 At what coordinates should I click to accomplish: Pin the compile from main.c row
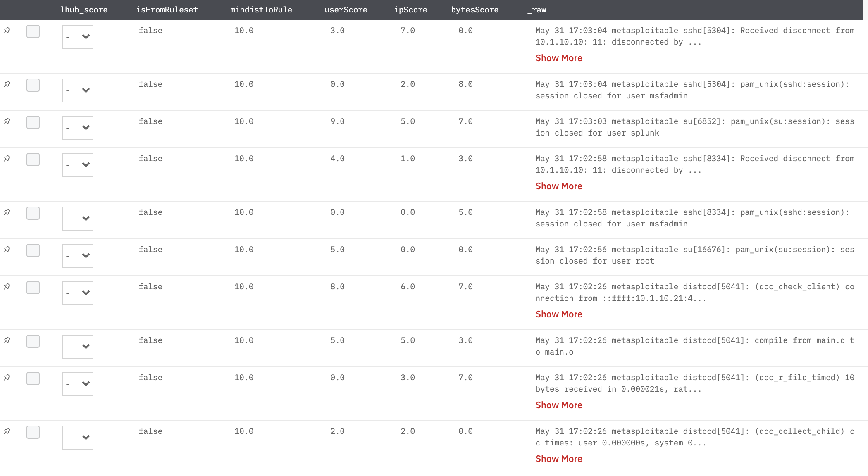click(x=7, y=340)
